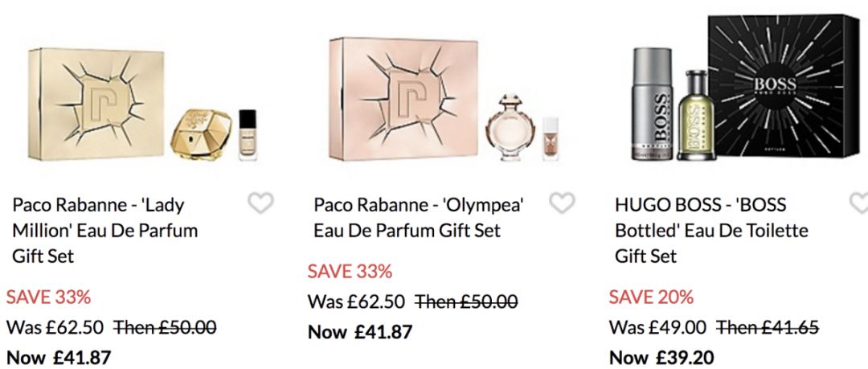Select Lady Million's Now £41.87 price
868x369 pixels.
[x=59, y=357]
